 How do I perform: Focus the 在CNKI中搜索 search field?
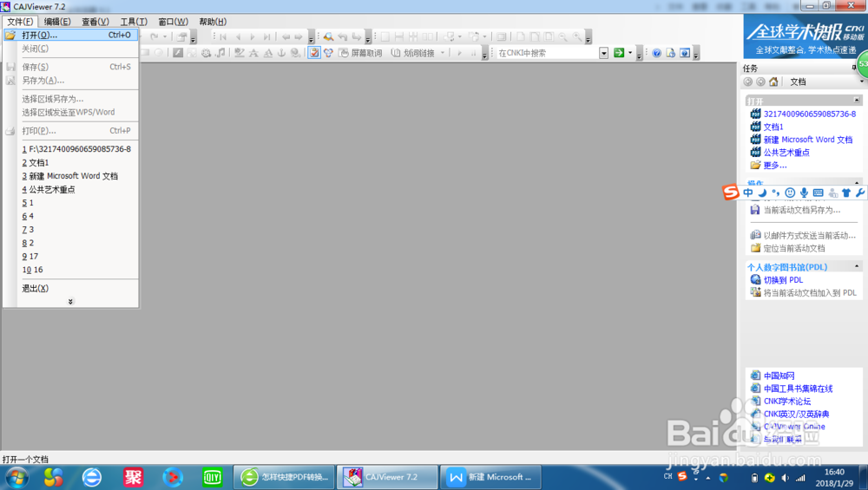click(548, 53)
